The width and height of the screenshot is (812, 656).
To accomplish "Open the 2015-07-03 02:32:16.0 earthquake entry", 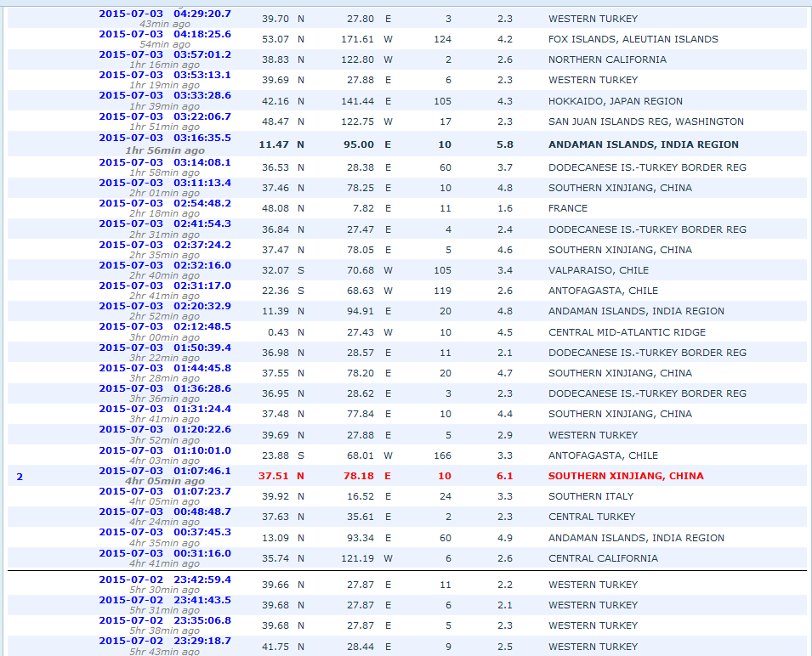I will tap(165, 265).
